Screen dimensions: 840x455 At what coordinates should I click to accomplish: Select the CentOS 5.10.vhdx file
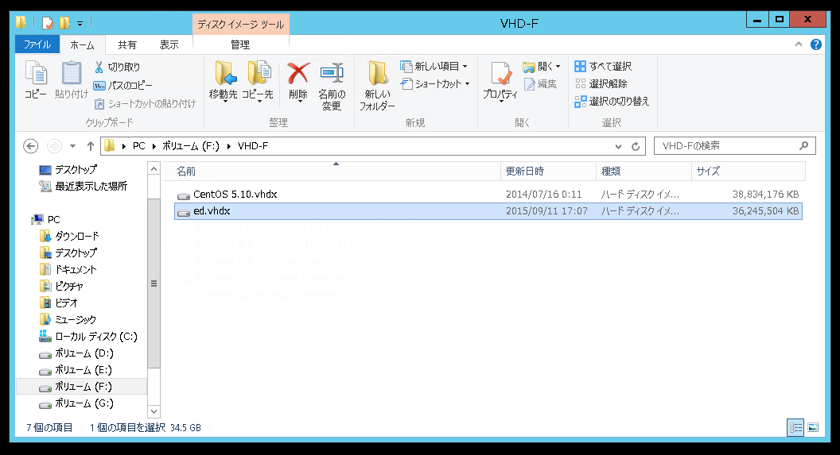(x=488, y=195)
